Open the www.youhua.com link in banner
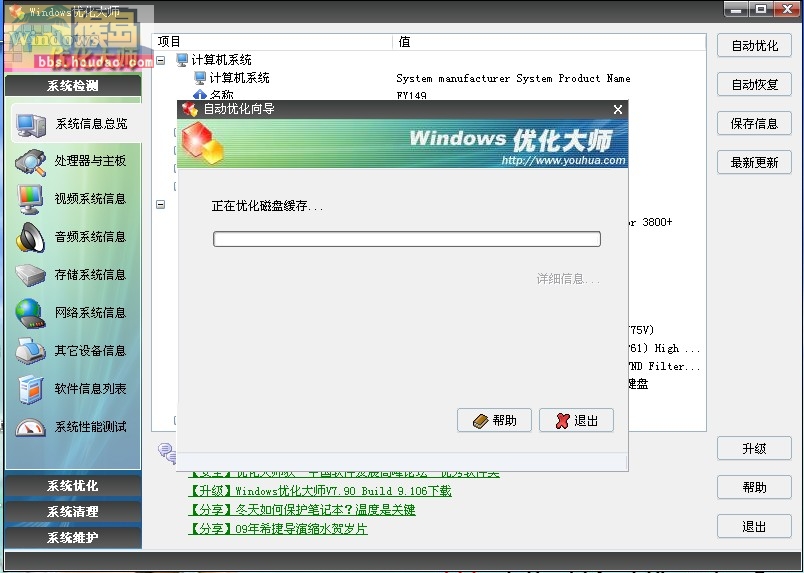804x573 pixels. [x=564, y=161]
